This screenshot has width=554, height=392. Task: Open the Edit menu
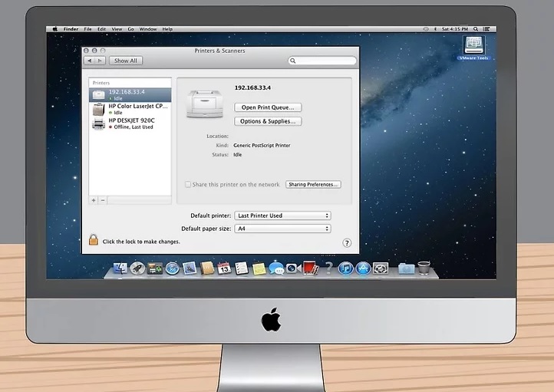(x=102, y=29)
